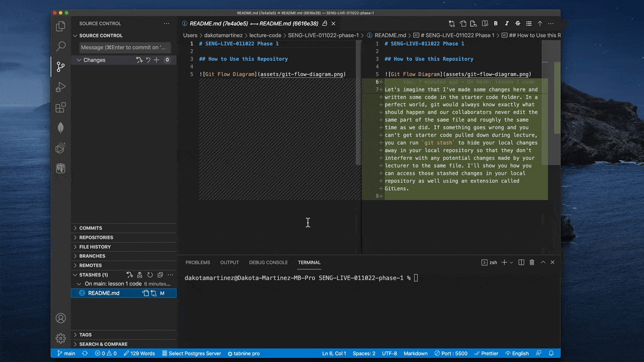Kill terminal with trash icon
This screenshot has width=644, height=362.
(x=532, y=262)
